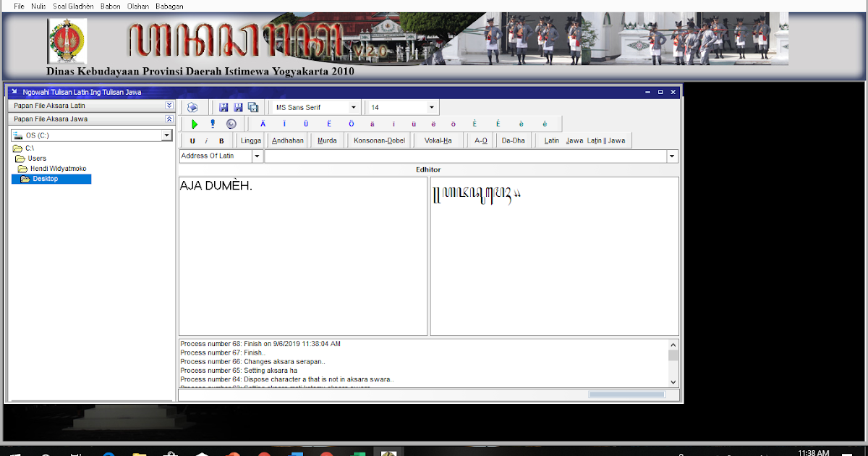
Task: Click in the Latin text editor with AJA DUMÈH
Action: pos(303,256)
